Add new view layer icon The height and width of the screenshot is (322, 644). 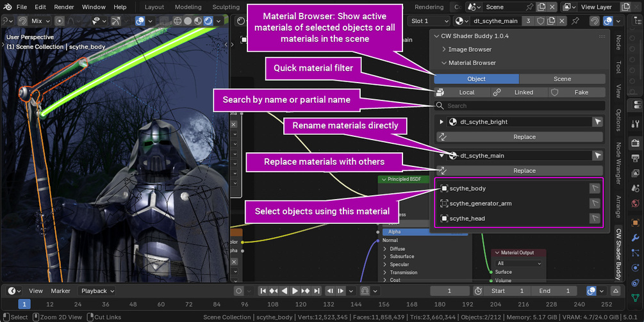click(625, 7)
